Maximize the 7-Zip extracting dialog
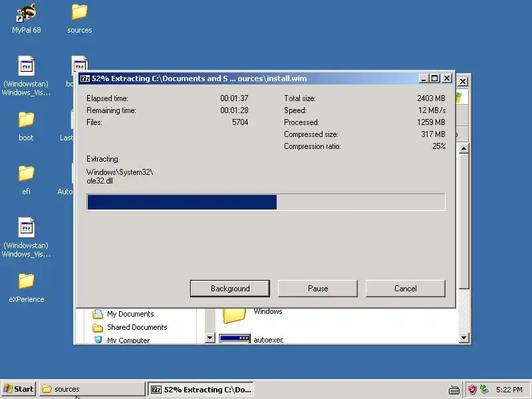Viewport: 532px width, 399px height. [435, 78]
